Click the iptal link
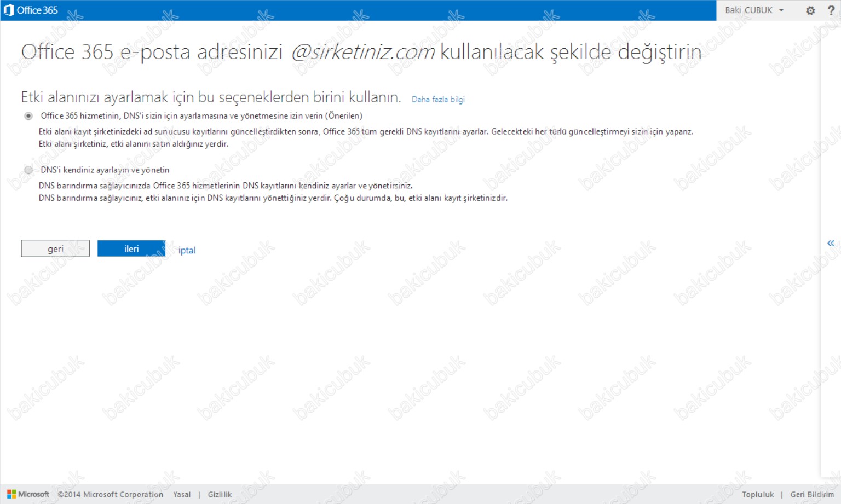This screenshot has height=504, width=841. click(x=187, y=250)
